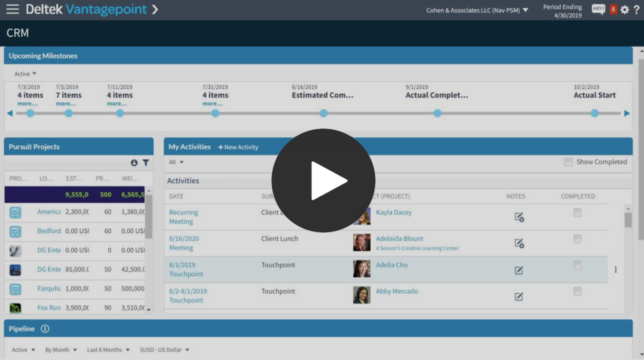Edit notes for Kayla Dacey activity
The image size is (644, 360).
coord(519,217)
